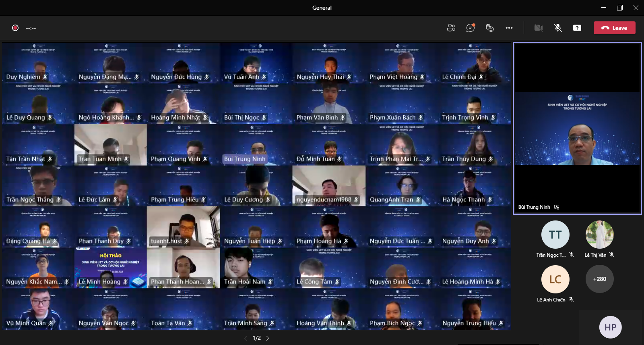This screenshot has width=644, height=345.
Task: Unmute the microphone
Action: pos(557,28)
